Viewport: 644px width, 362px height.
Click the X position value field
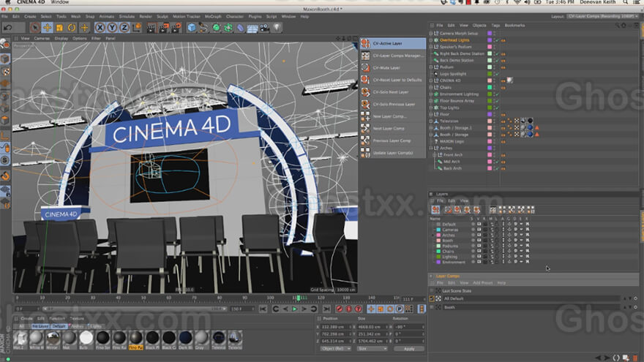334,327
